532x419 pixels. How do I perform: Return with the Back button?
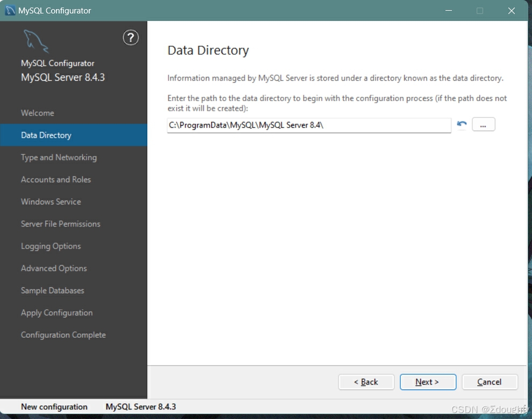tap(366, 382)
